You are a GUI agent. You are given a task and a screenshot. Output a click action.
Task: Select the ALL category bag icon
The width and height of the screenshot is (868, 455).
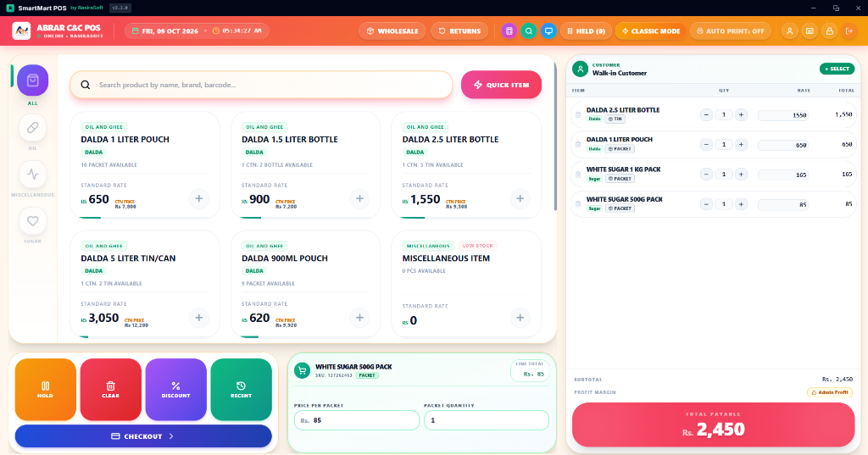click(x=33, y=80)
